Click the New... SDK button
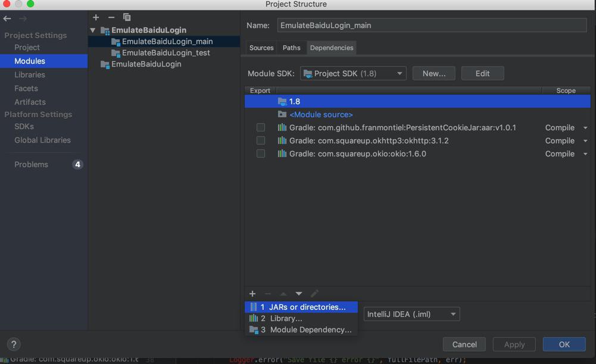This screenshot has height=364, width=596. 433,73
